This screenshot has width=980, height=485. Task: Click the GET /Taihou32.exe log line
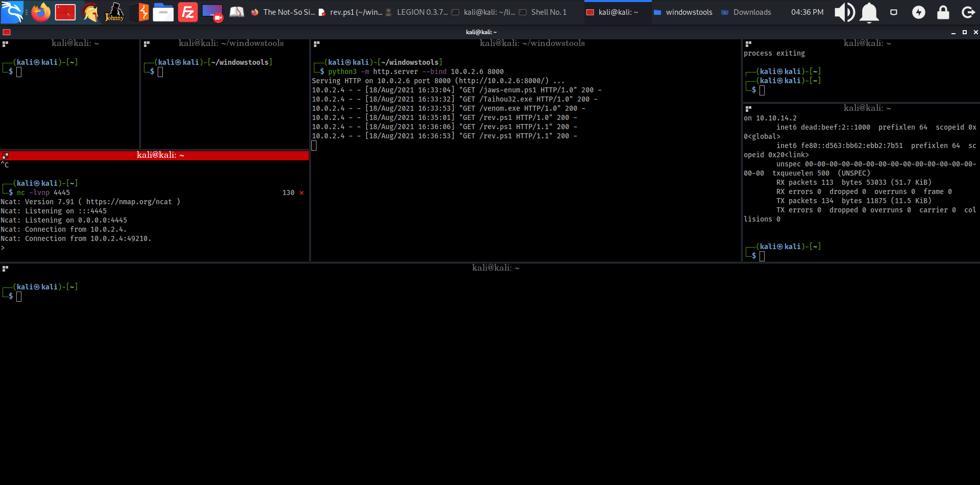click(454, 99)
